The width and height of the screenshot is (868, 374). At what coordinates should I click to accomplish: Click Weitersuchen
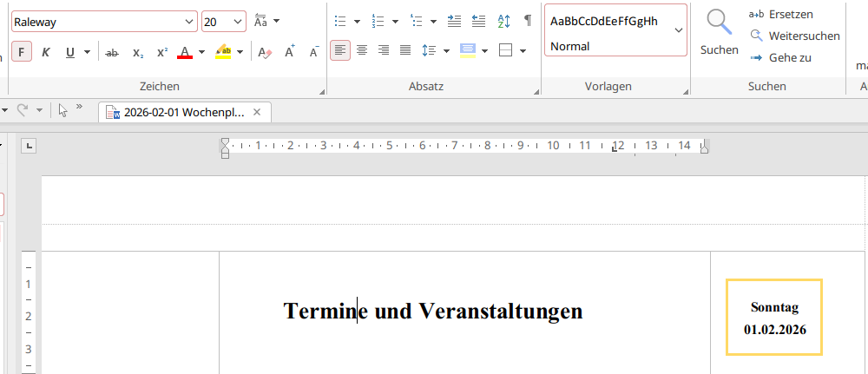(795, 36)
